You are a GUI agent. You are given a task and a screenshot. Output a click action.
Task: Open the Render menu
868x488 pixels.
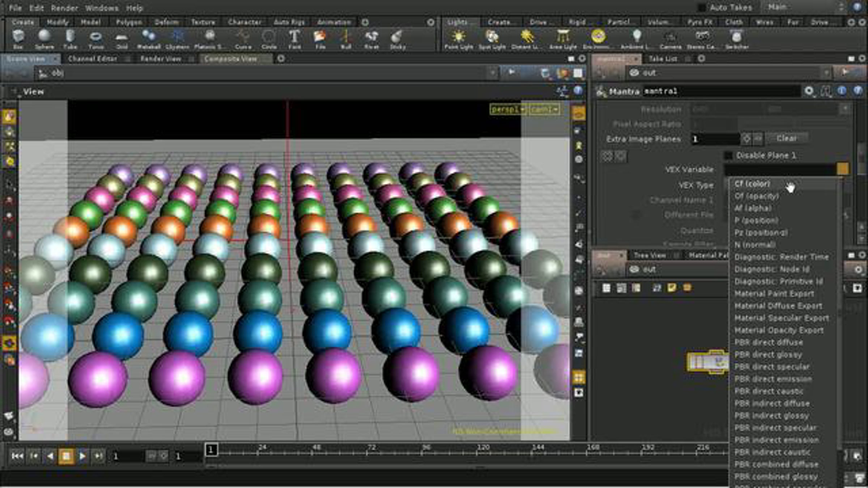(64, 8)
